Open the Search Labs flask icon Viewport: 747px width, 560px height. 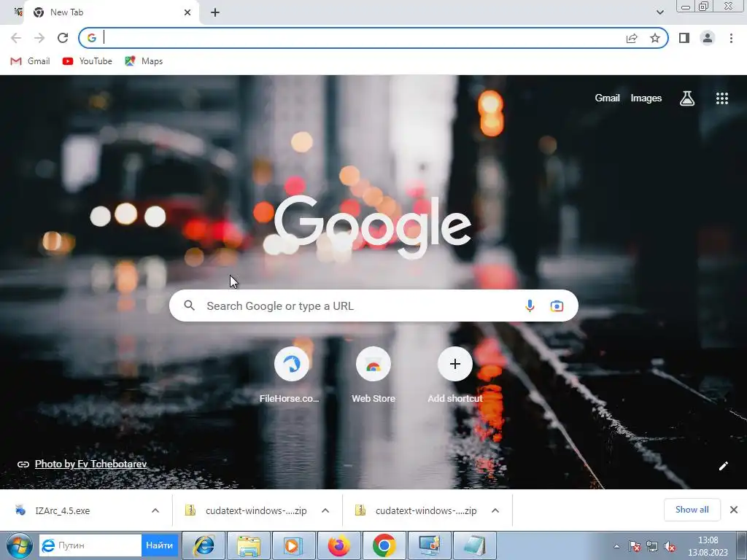click(x=687, y=98)
